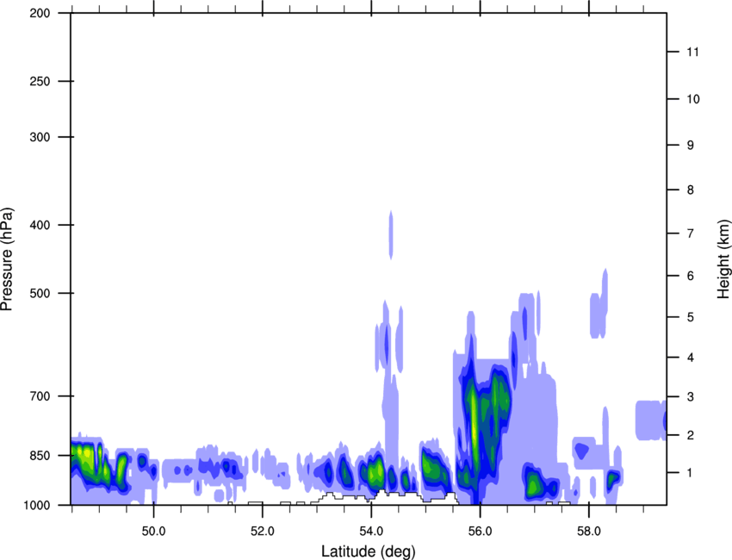Click the 52.0 latitude tick label
The image size is (732, 560).
pyautogui.click(x=263, y=531)
